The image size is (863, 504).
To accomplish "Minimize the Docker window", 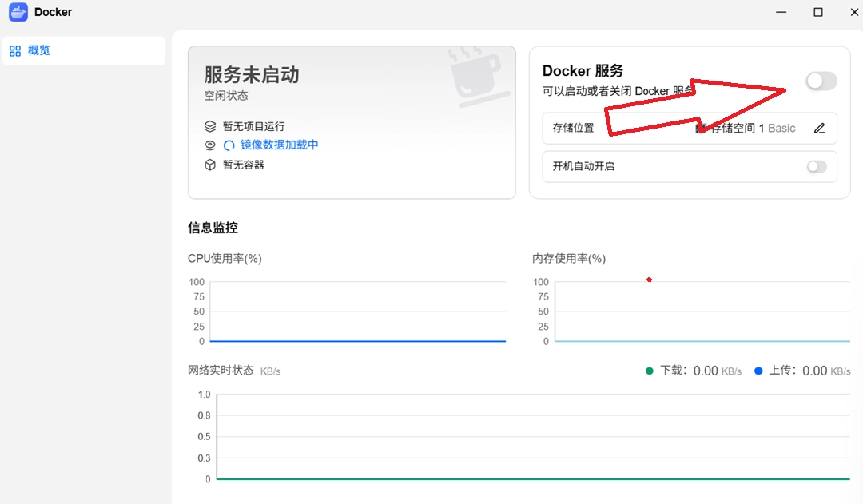I will [781, 12].
